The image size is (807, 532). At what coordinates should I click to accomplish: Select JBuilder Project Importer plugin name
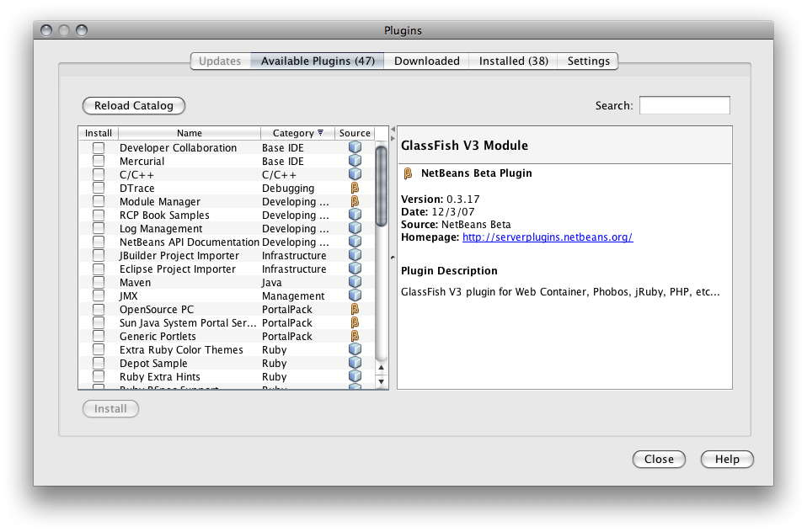pyautogui.click(x=179, y=255)
